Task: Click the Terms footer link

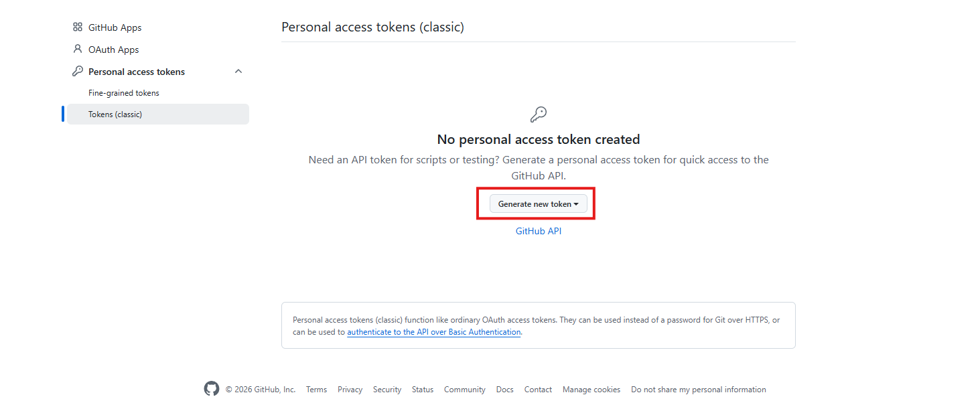Action: pyautogui.click(x=316, y=389)
